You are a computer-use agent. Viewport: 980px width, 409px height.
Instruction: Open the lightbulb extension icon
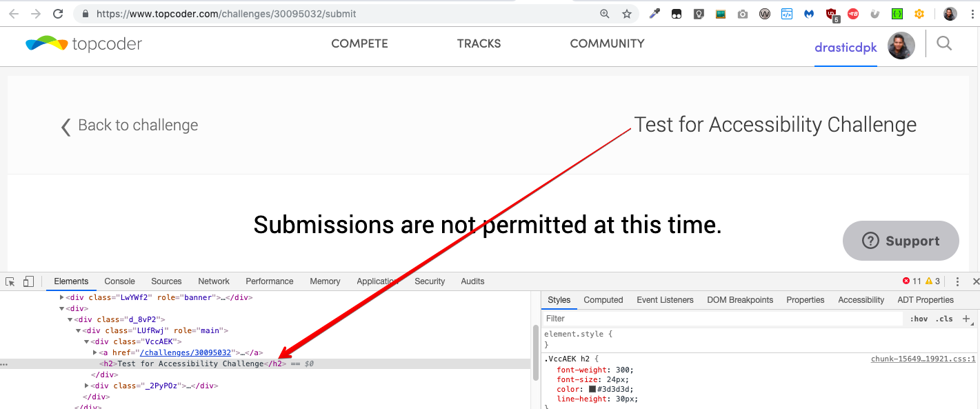[x=699, y=14]
